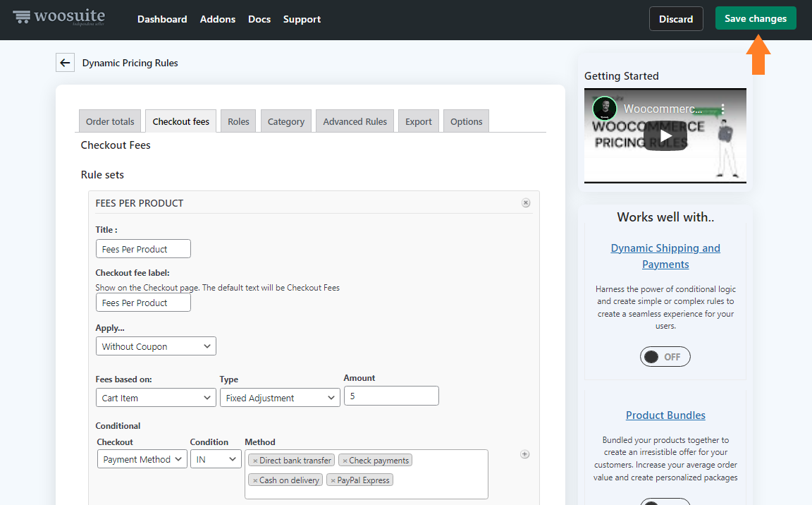Focus the Title input field
812x505 pixels.
pyautogui.click(x=143, y=248)
